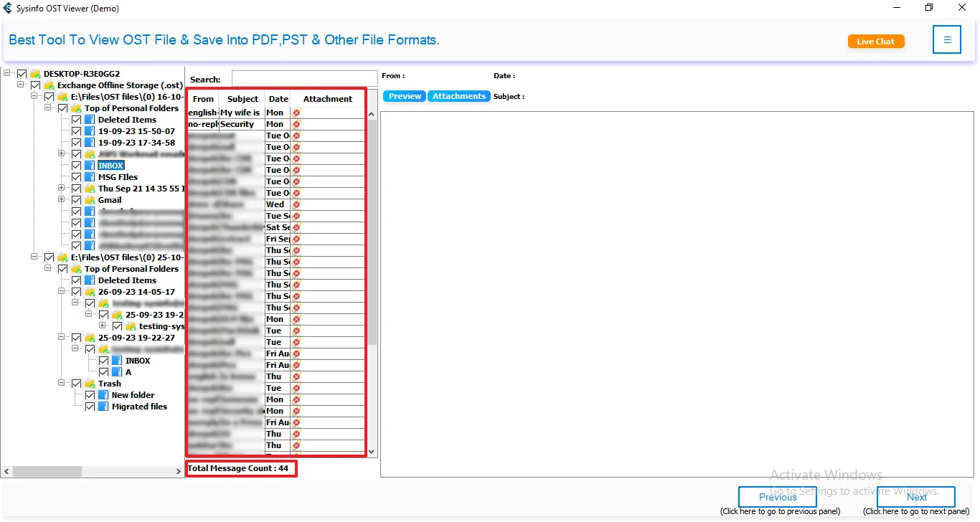Viewport: 980px width, 522px height.
Task: Click the Exchange Offline Storage folder icon
Action: (49, 85)
